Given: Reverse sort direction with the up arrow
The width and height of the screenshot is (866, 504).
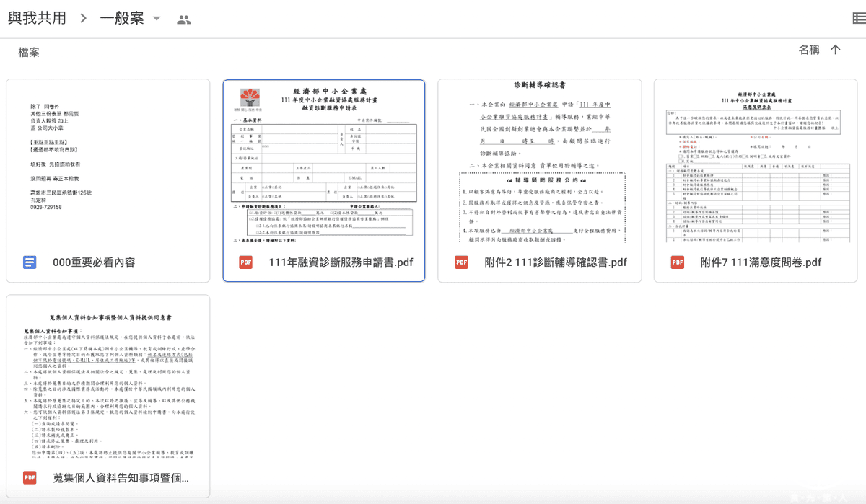Looking at the screenshot, I should tap(836, 50).
